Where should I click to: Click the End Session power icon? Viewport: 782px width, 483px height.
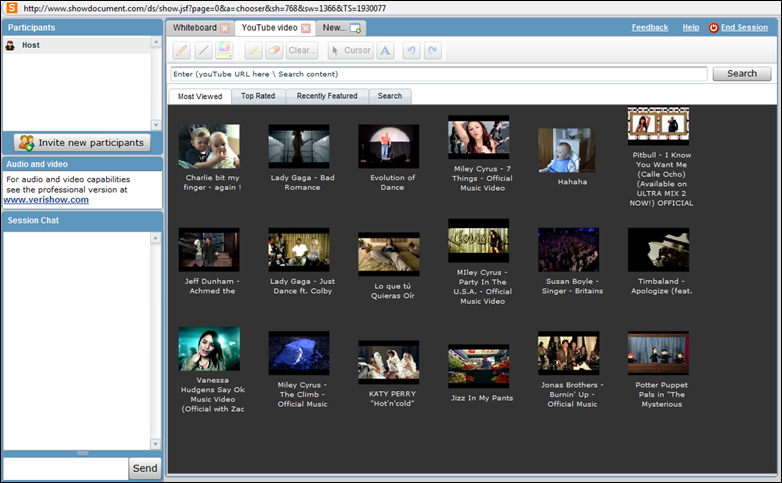coord(713,28)
